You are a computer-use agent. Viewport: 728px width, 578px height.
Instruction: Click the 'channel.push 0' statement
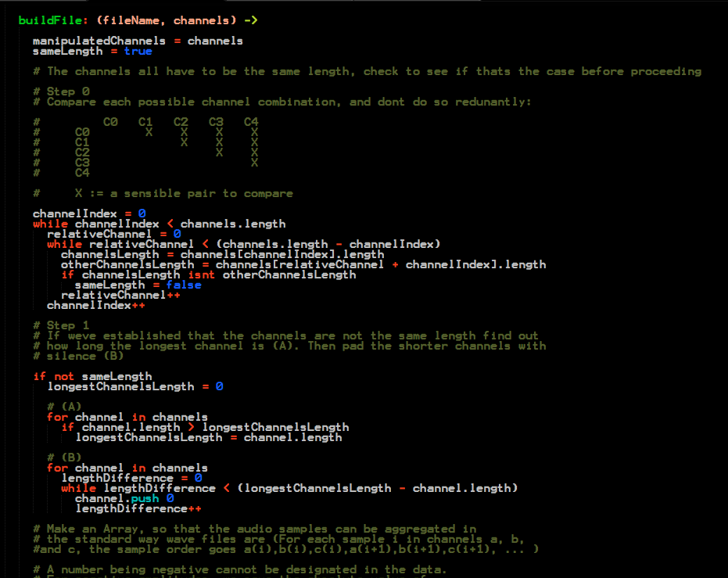pos(124,498)
